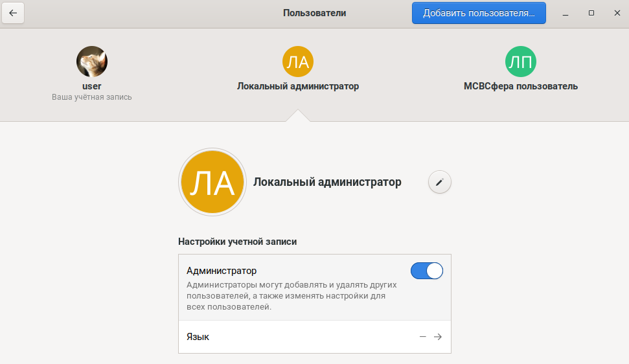Viewport: 629px width, 364px height.
Task: Close the Пользователи window
Action: coord(616,13)
